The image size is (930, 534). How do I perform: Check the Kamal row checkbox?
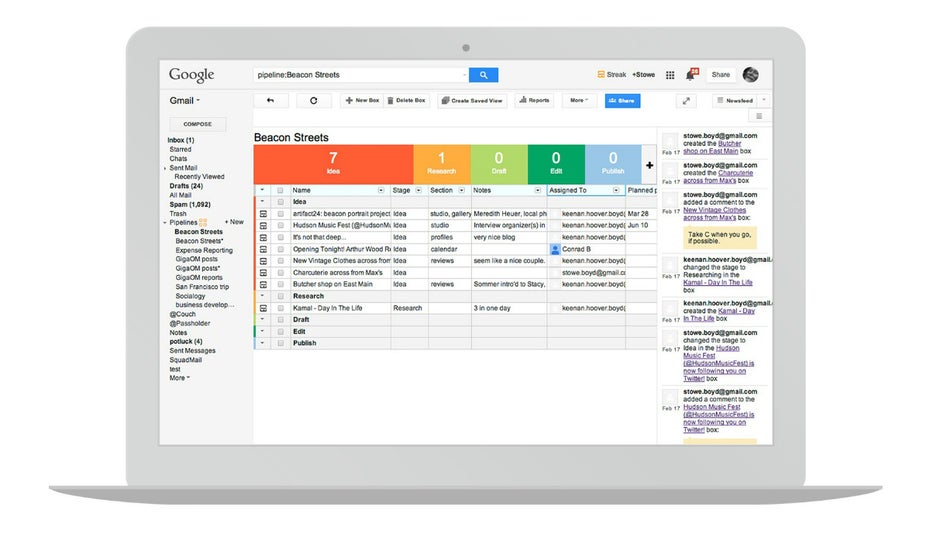click(x=281, y=309)
